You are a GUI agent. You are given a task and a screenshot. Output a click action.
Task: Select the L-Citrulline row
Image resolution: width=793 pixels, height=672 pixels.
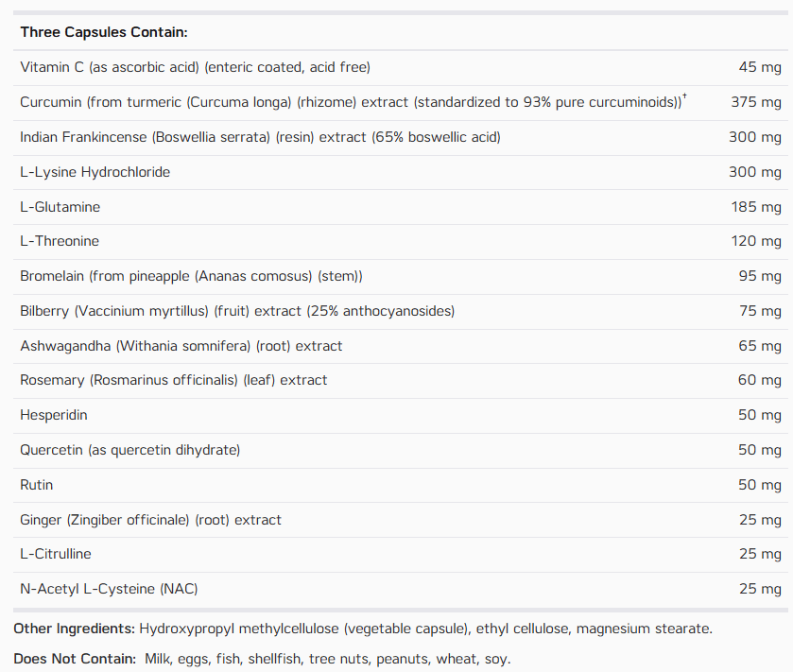coord(401,555)
